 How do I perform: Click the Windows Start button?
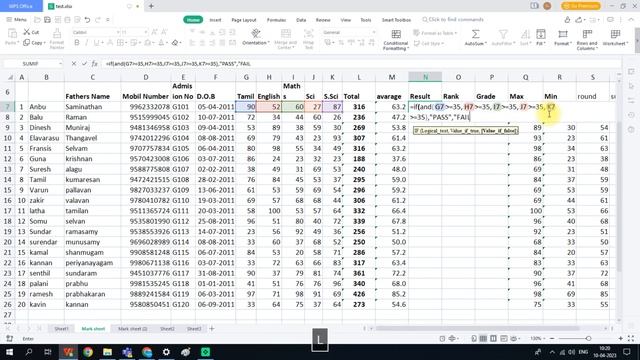[x=9, y=352]
